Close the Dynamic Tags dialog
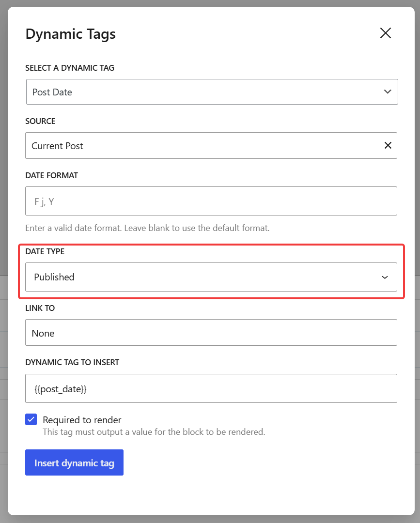The height and width of the screenshot is (523, 420). pyautogui.click(x=385, y=33)
